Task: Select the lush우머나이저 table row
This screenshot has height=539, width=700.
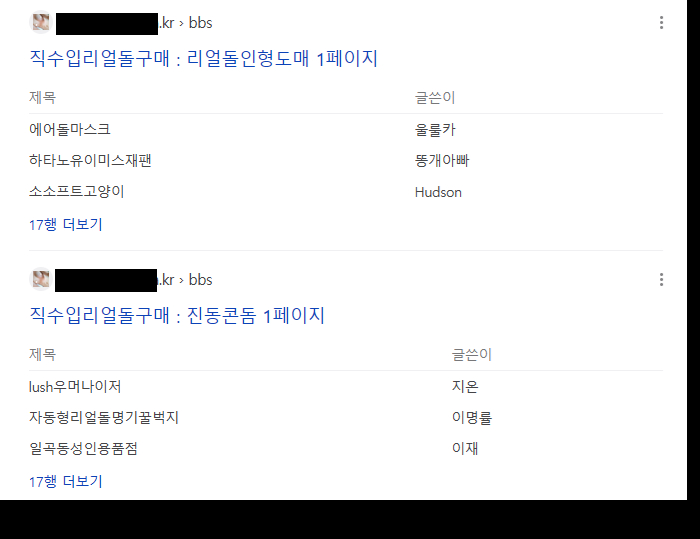Action: [x=76, y=386]
